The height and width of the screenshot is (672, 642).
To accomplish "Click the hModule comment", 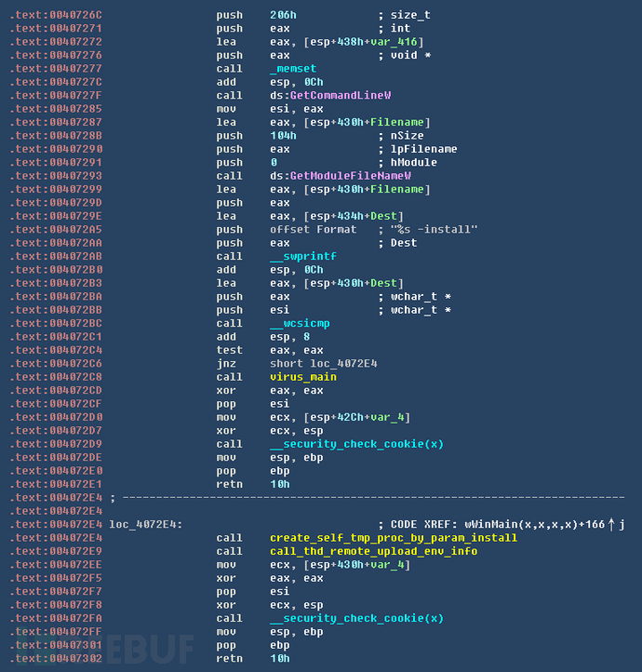I will click(x=414, y=163).
